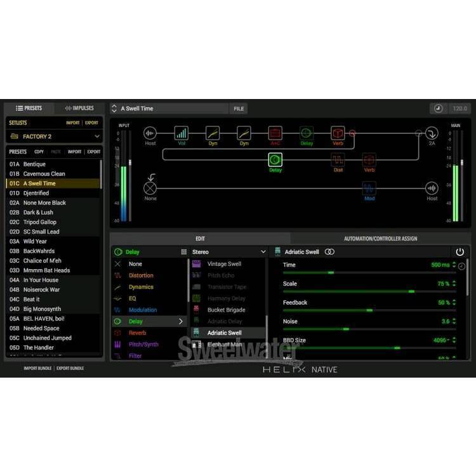Click Export Bundle link
This screenshot has width=476, height=476.
[x=70, y=368]
